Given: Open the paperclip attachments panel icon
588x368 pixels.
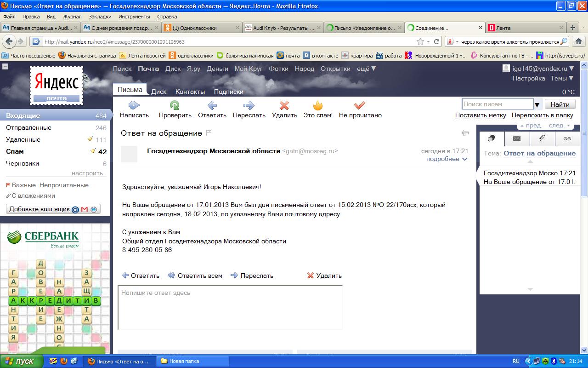Looking at the screenshot, I should click(x=542, y=138).
